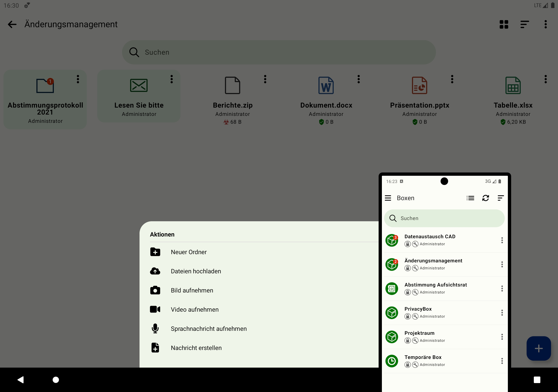Image resolution: width=558 pixels, height=392 pixels.
Task: Open hamburger menu in Boxen phone screen
Action: coord(388,198)
